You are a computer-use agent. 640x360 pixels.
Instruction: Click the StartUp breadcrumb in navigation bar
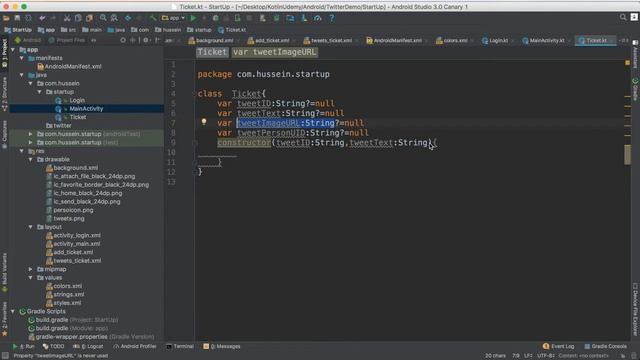pos(18,30)
